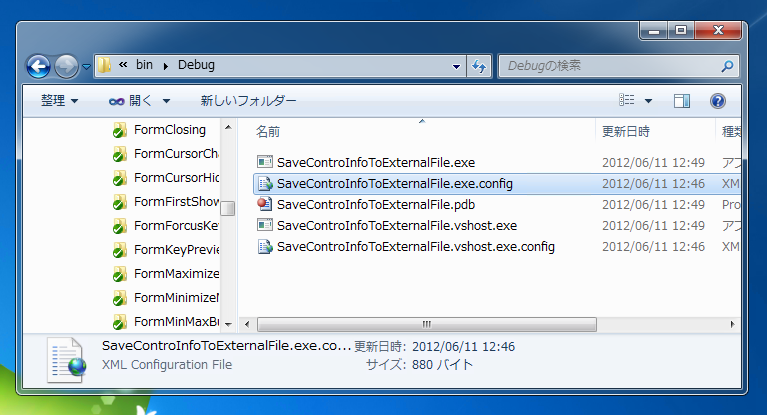
Task: Click the navigation tree scrollbar thumb
Action: 227,208
